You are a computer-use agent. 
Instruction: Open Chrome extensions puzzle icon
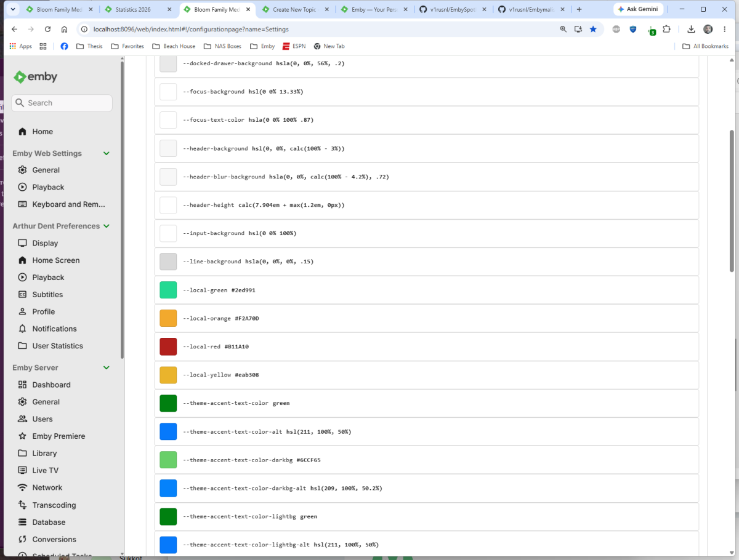coord(666,29)
